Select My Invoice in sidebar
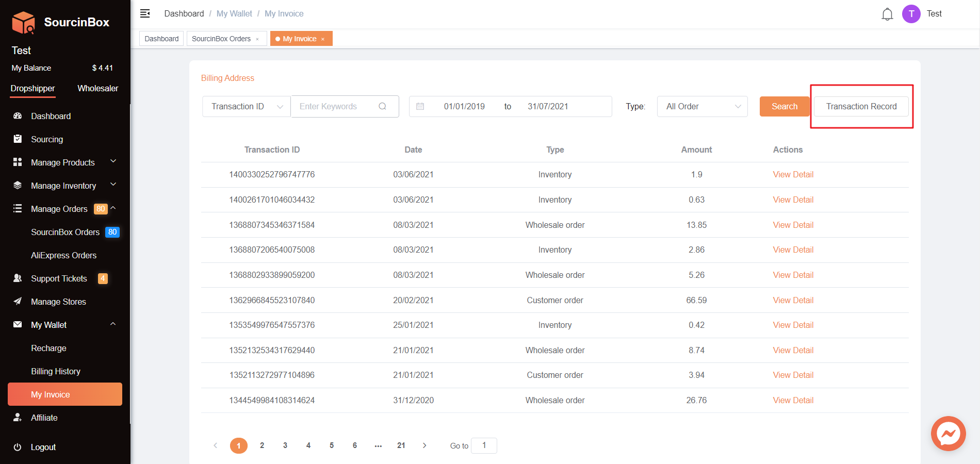Screen dimensions: 980x464 (65, 394)
